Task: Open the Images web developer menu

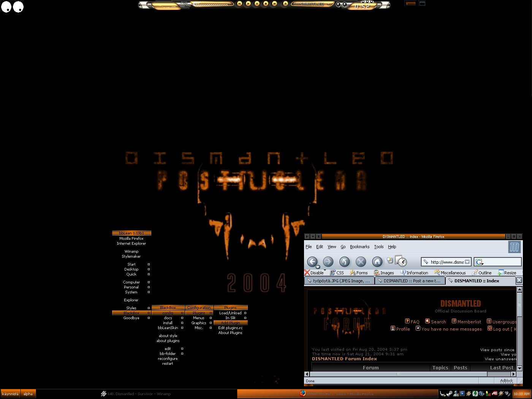Action: click(384, 272)
